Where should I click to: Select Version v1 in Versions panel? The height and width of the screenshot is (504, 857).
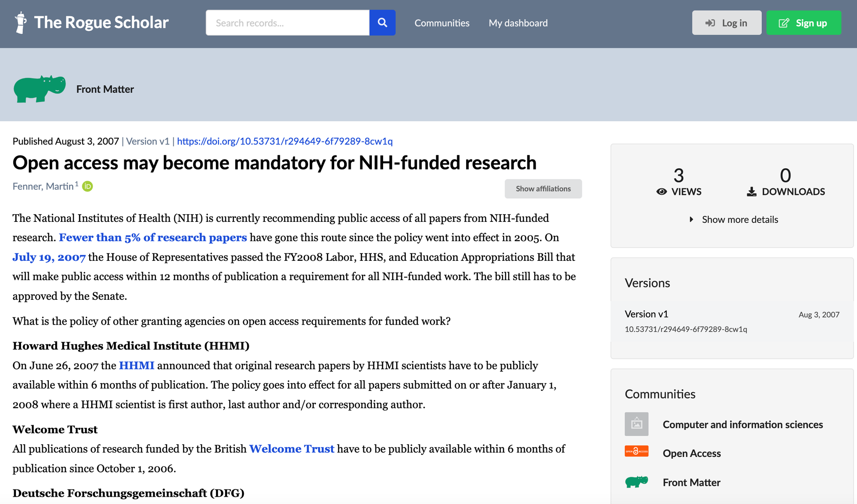[646, 314]
